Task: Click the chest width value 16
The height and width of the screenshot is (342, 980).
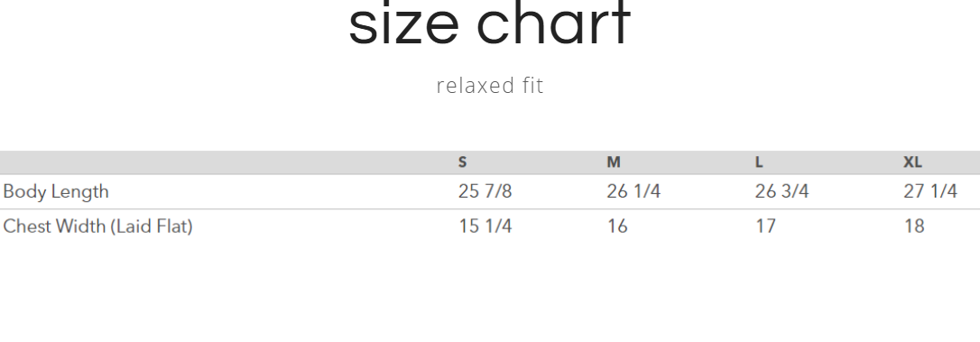Action: click(x=617, y=226)
